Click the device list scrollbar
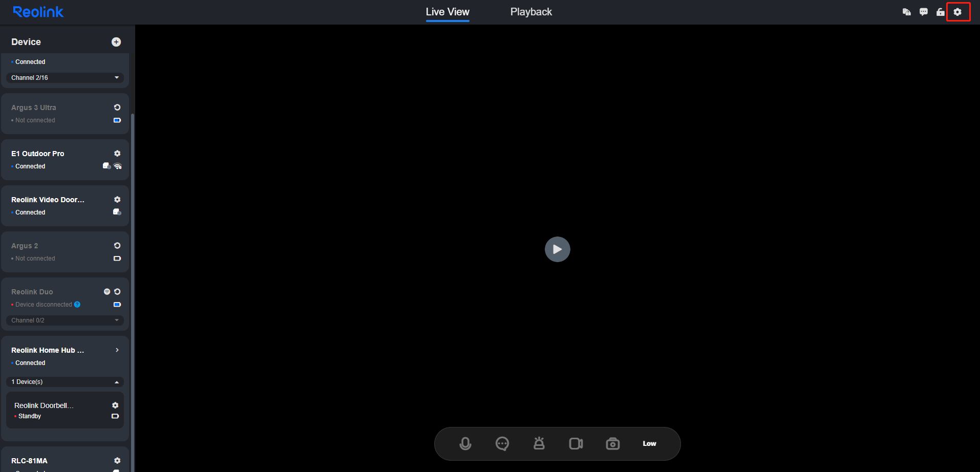 tap(133, 292)
